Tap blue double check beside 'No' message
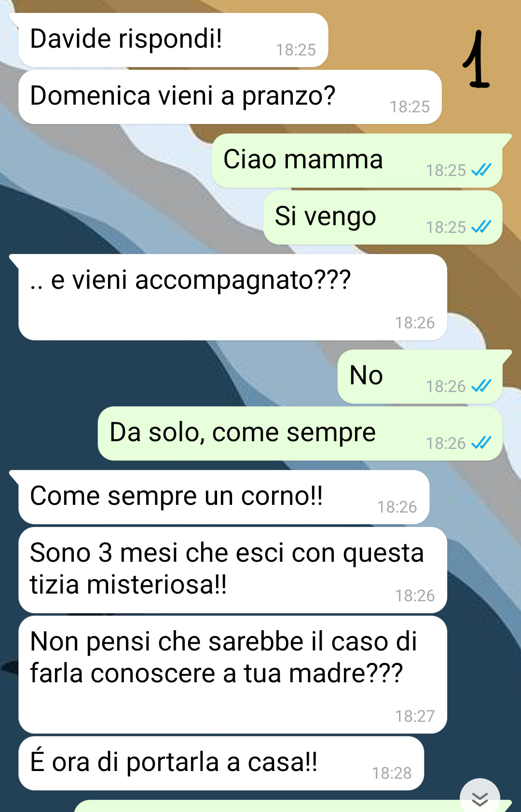The image size is (521, 812). (x=481, y=386)
